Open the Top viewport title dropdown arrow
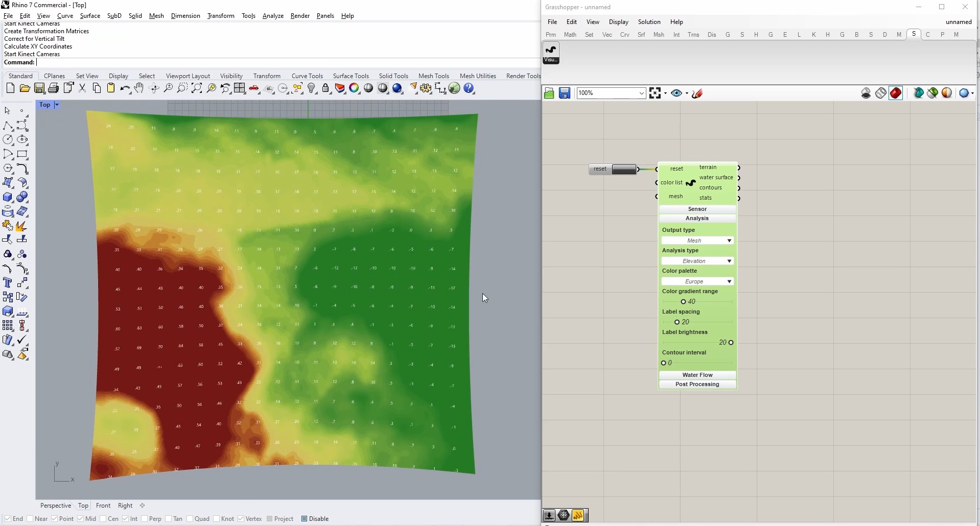This screenshot has width=980, height=526. coord(57,105)
